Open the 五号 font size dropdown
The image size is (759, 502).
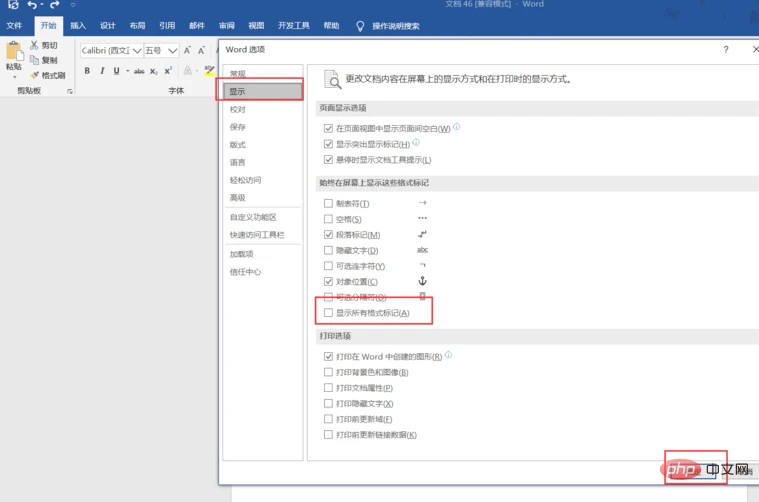(172, 50)
